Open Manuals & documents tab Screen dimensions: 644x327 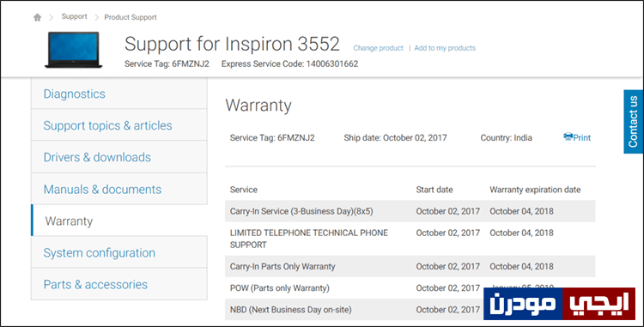[x=119, y=189]
